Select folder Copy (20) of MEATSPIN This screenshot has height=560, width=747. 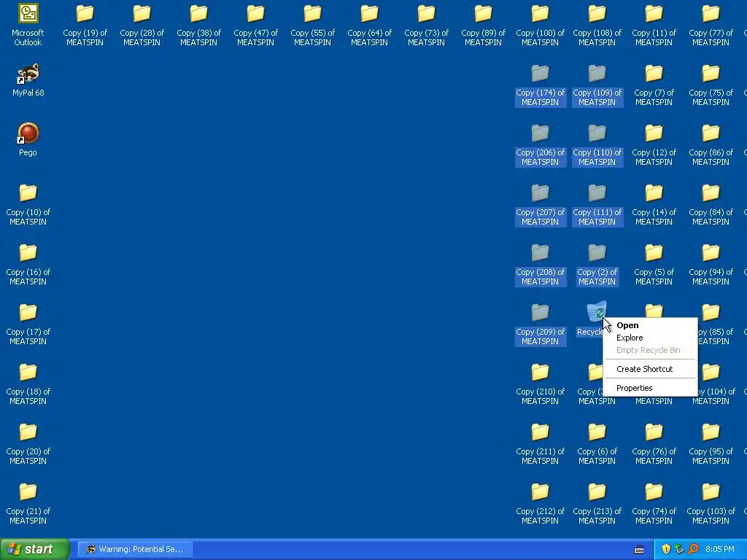[x=28, y=443]
